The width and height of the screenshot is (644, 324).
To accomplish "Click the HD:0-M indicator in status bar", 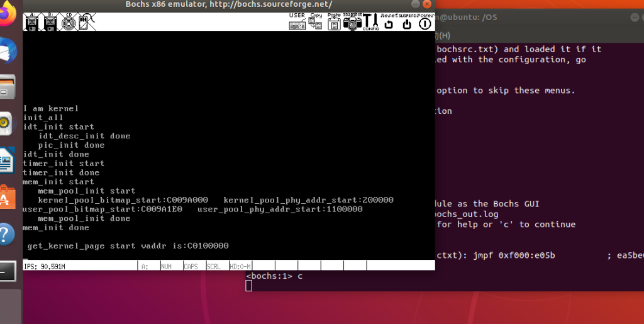I will [x=241, y=266].
